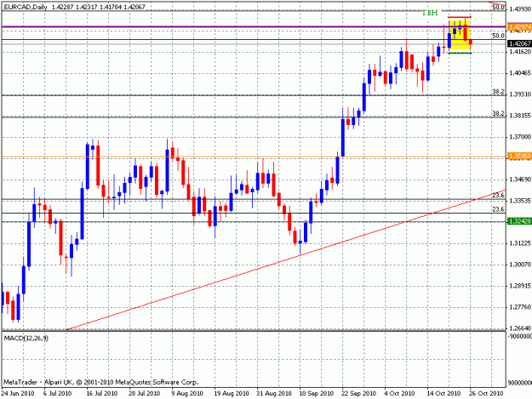Select the orange horizontal line at 1.35958

click(254, 157)
